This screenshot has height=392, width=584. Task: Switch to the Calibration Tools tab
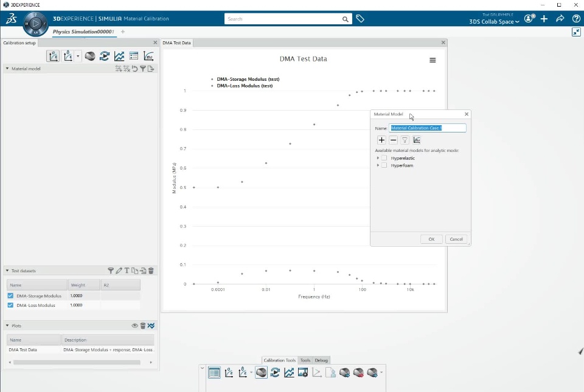279,360
